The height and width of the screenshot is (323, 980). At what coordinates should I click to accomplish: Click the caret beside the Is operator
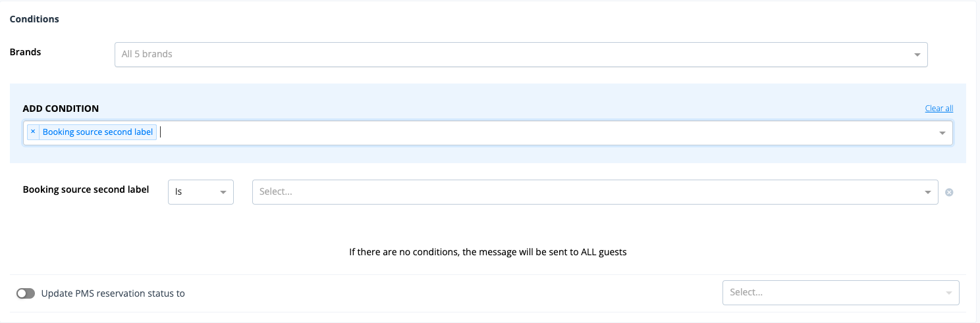(223, 192)
